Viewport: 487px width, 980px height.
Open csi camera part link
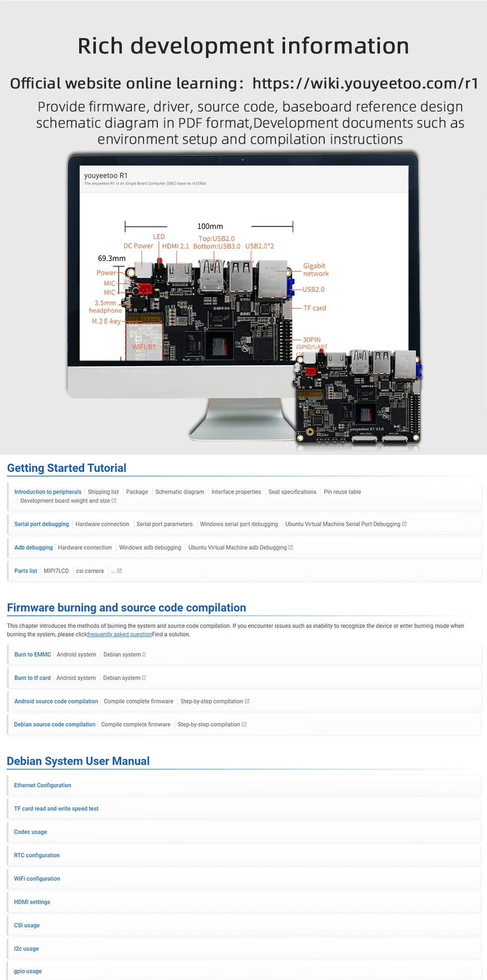(x=90, y=571)
